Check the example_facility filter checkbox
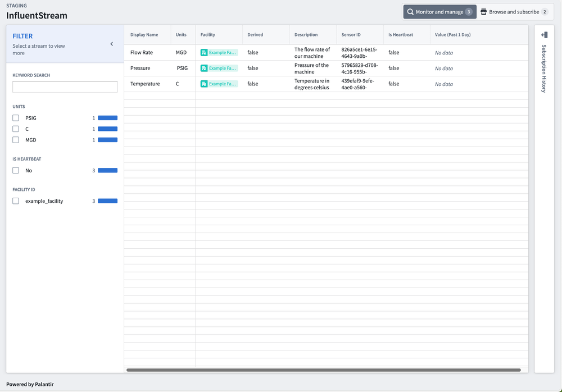 pyautogui.click(x=16, y=201)
